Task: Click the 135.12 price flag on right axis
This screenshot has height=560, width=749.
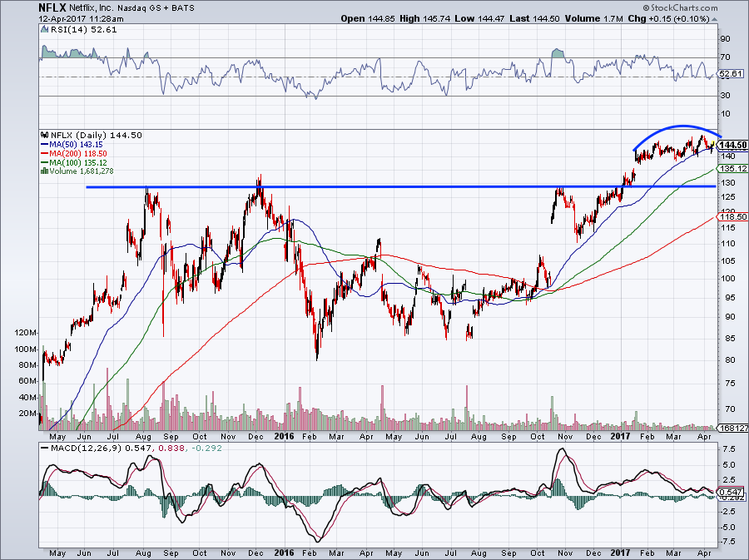Action: coord(732,169)
